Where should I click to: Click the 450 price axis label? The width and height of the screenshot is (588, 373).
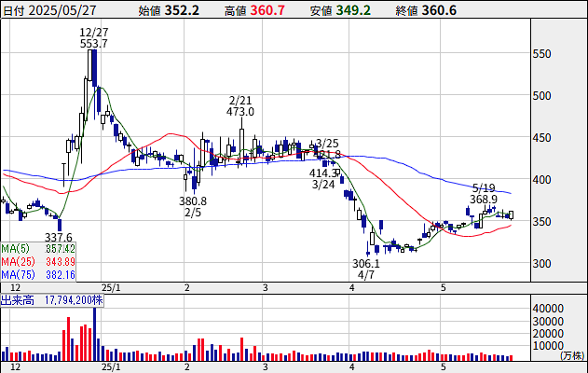pos(542,138)
